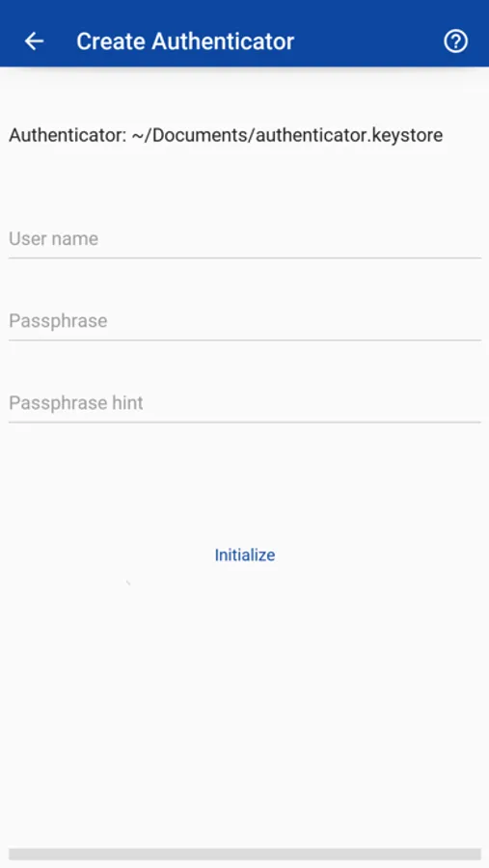Click the Create Authenticator title text
Image resolution: width=489 pixels, height=868 pixels.
(185, 41)
